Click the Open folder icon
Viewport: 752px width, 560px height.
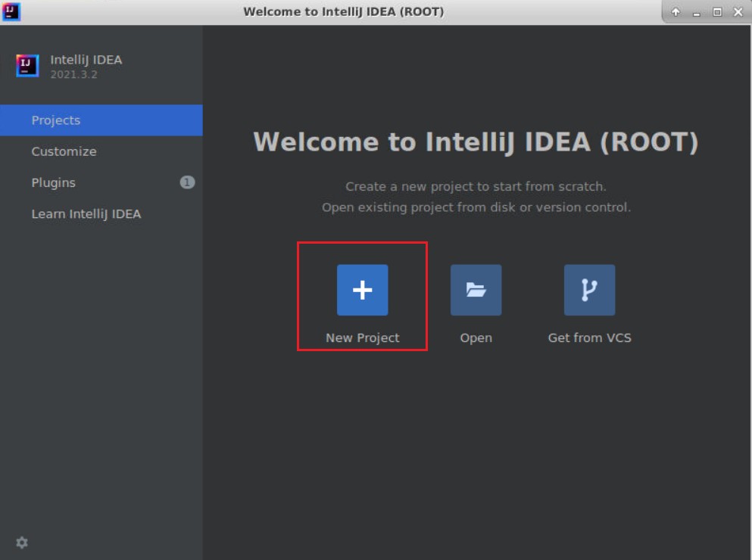(476, 290)
